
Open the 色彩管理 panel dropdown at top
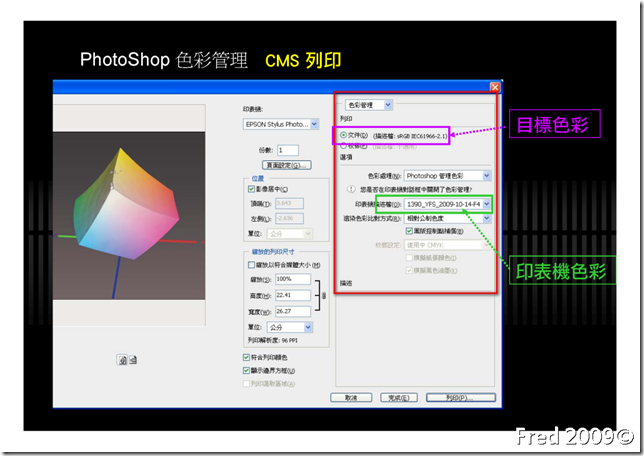point(369,105)
